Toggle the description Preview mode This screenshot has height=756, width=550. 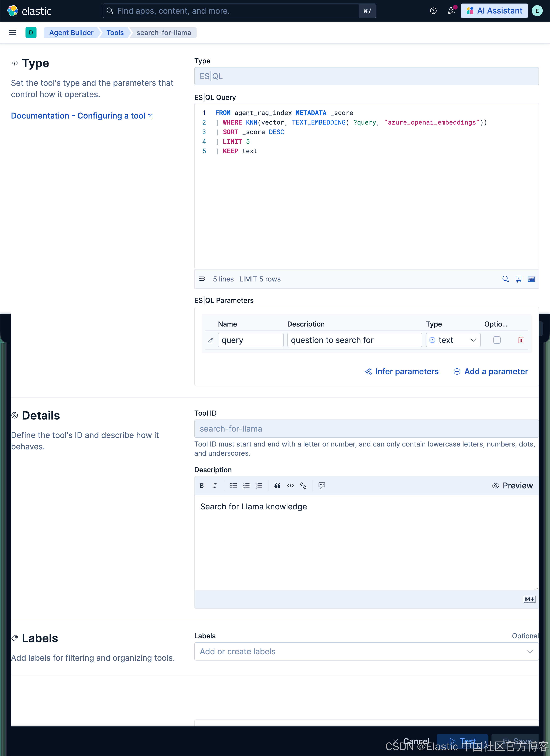click(x=512, y=486)
